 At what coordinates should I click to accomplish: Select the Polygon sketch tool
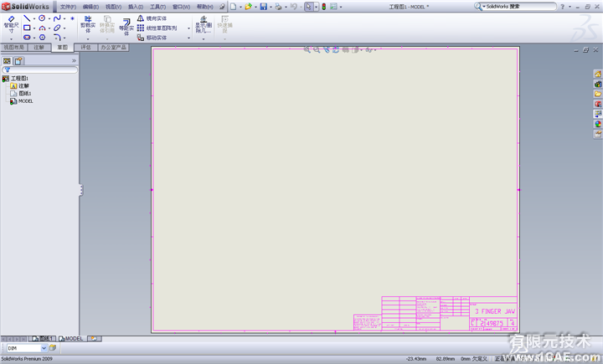tap(42, 38)
